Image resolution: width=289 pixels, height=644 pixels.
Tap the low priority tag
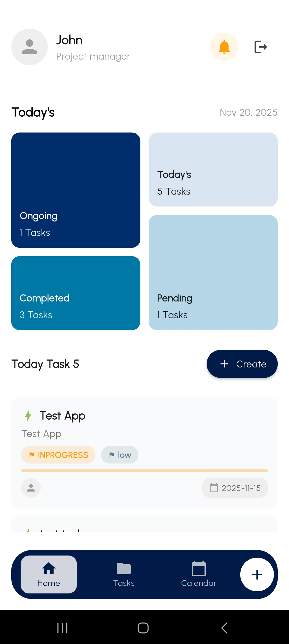(x=120, y=455)
